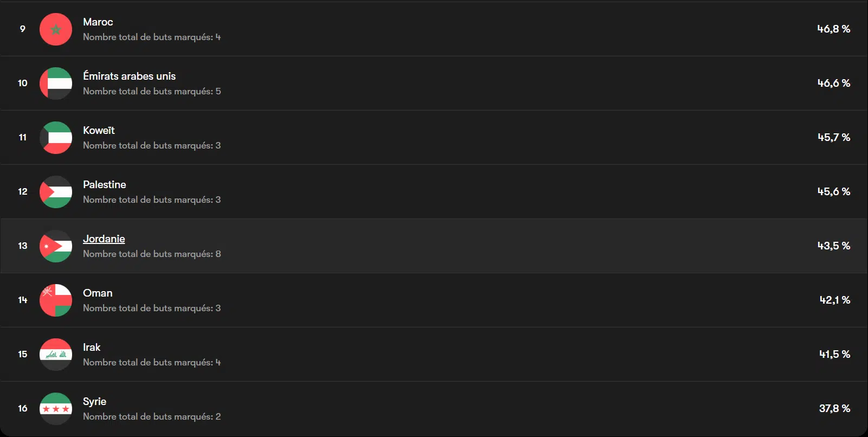
Task: Click the Oman team name
Action: (98, 293)
